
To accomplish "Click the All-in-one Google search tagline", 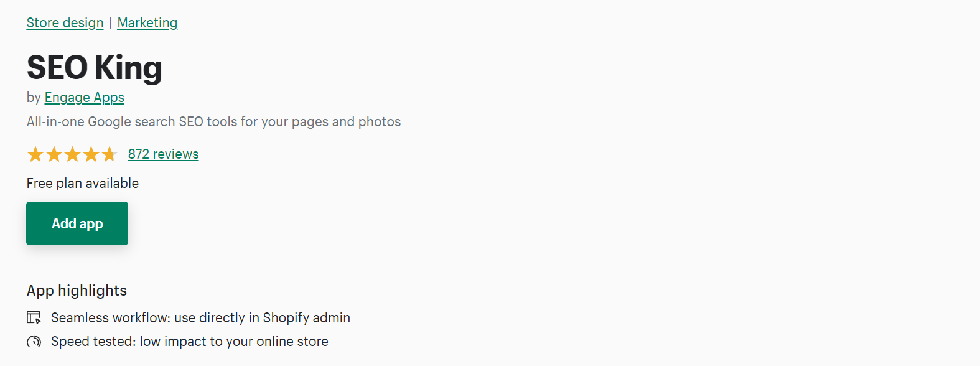I will pos(213,122).
